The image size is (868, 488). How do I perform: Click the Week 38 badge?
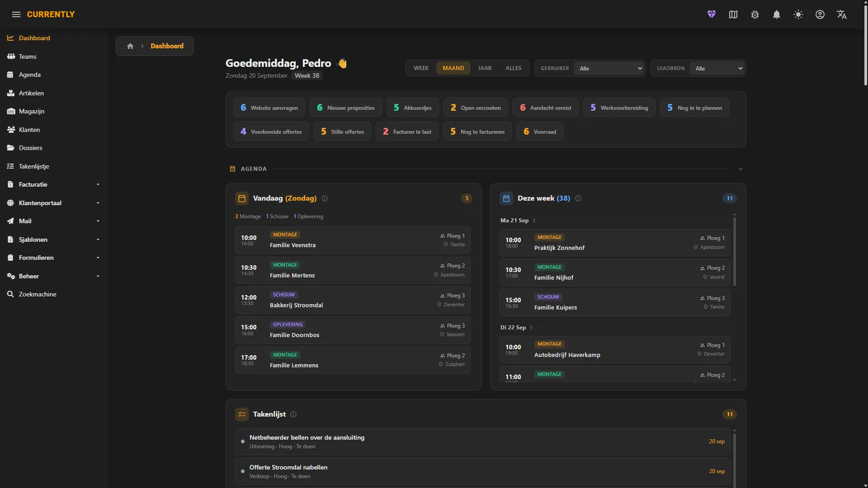tap(307, 76)
